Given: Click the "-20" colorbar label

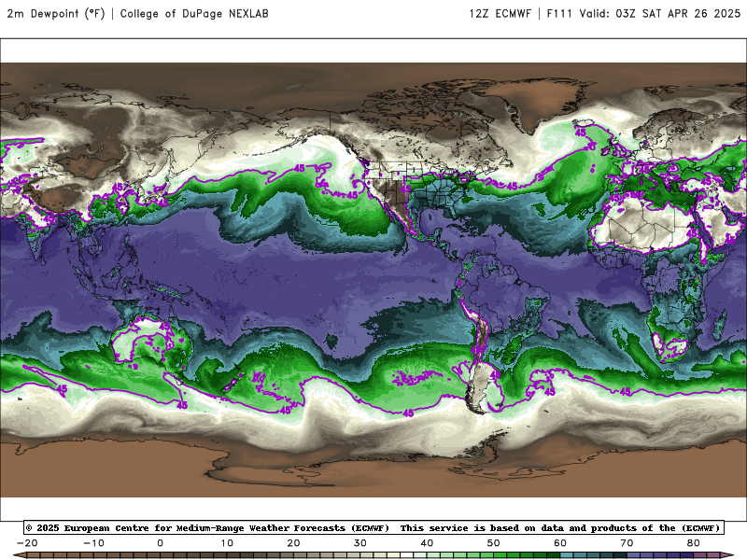Looking at the screenshot, I should pos(27,543).
